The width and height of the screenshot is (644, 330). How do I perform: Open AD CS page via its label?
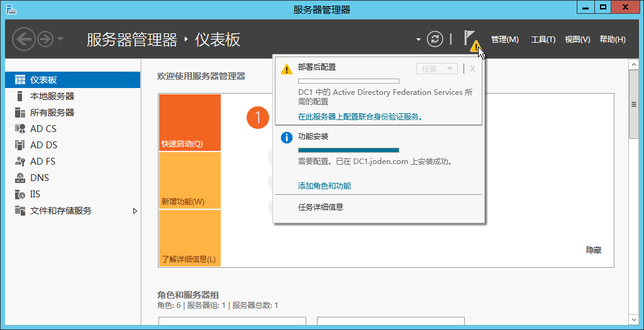43,129
